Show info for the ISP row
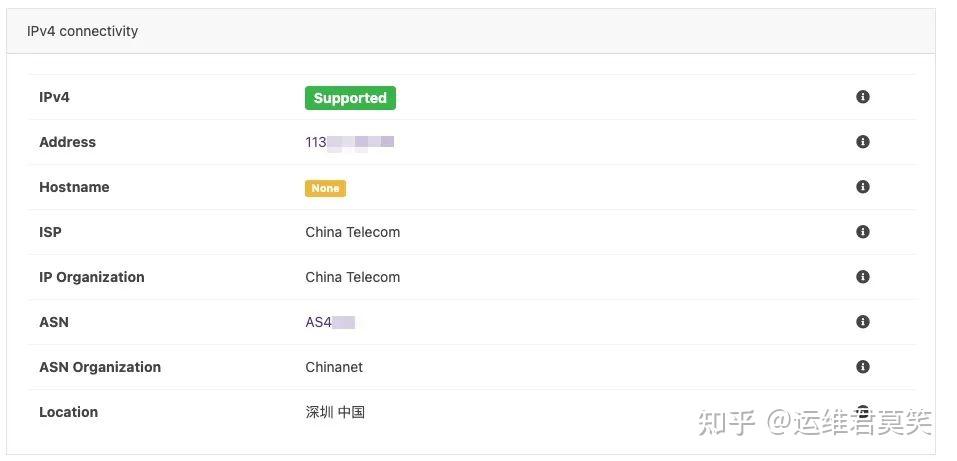The width and height of the screenshot is (957, 461). coord(862,232)
